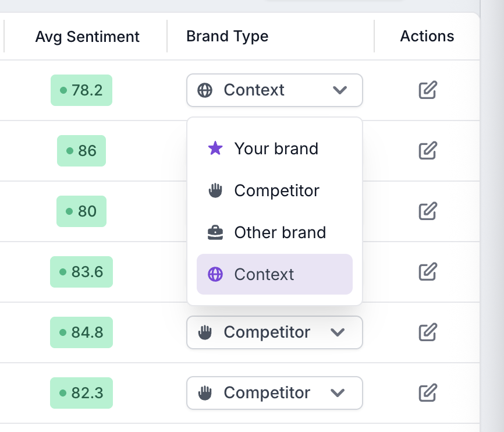This screenshot has width=504, height=432.
Task: Click the purple star icon for Your brand
Action: tap(215, 148)
